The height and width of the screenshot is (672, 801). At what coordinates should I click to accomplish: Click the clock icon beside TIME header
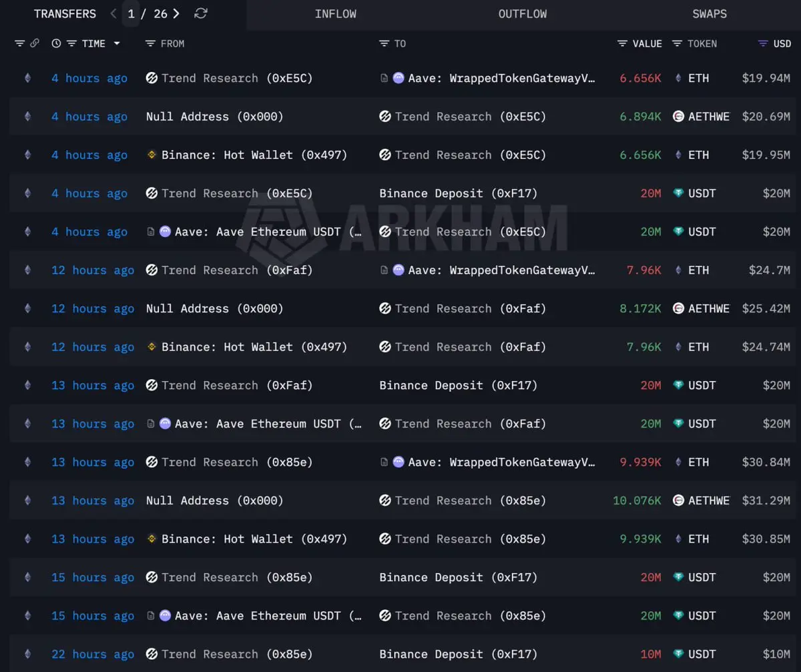coord(56,43)
